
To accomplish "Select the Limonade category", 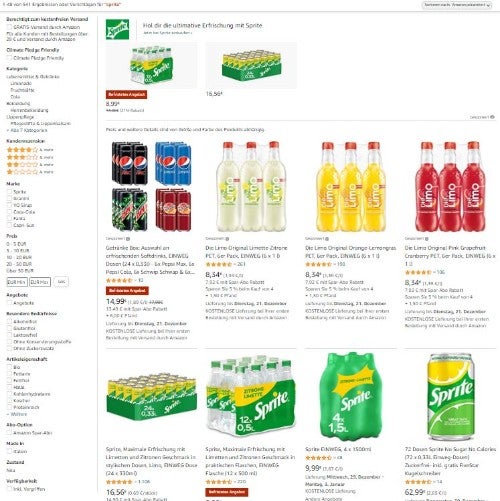I will (x=21, y=83).
